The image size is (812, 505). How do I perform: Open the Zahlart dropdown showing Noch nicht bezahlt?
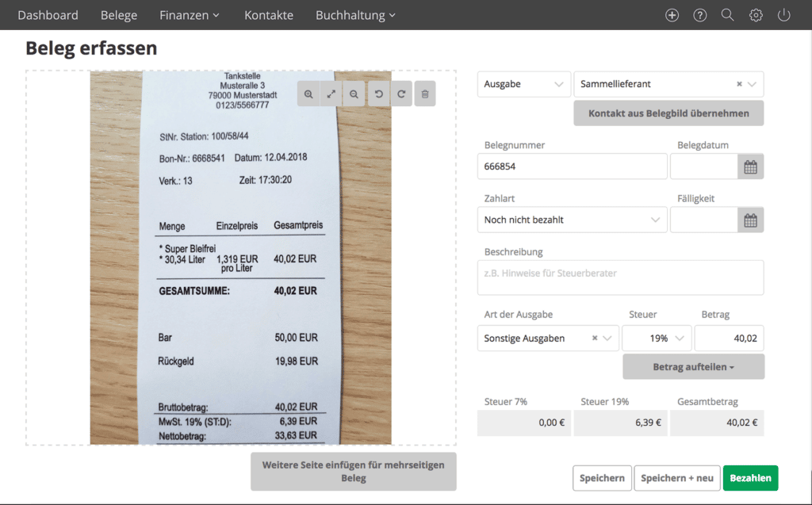(x=572, y=220)
